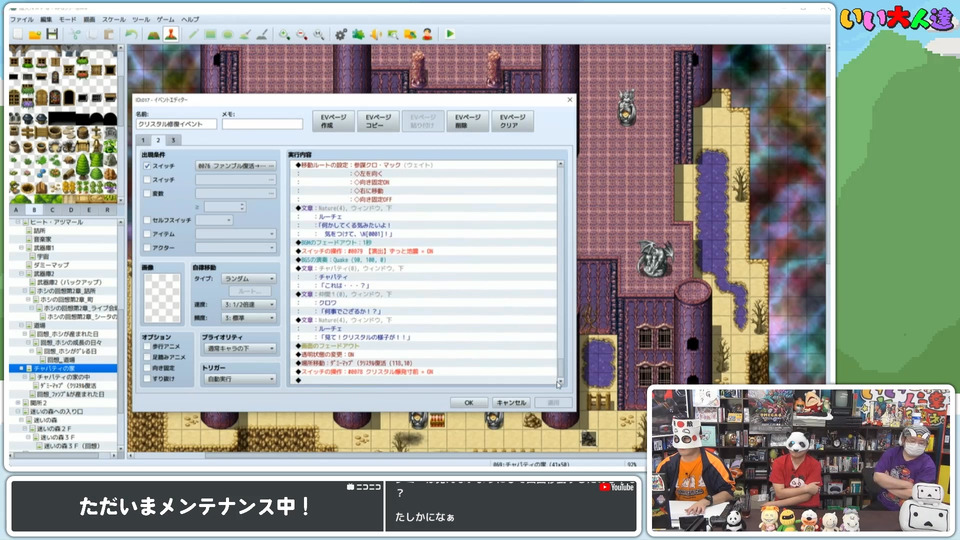Open the モード menu
This screenshot has width=960, height=540.
(67, 20)
